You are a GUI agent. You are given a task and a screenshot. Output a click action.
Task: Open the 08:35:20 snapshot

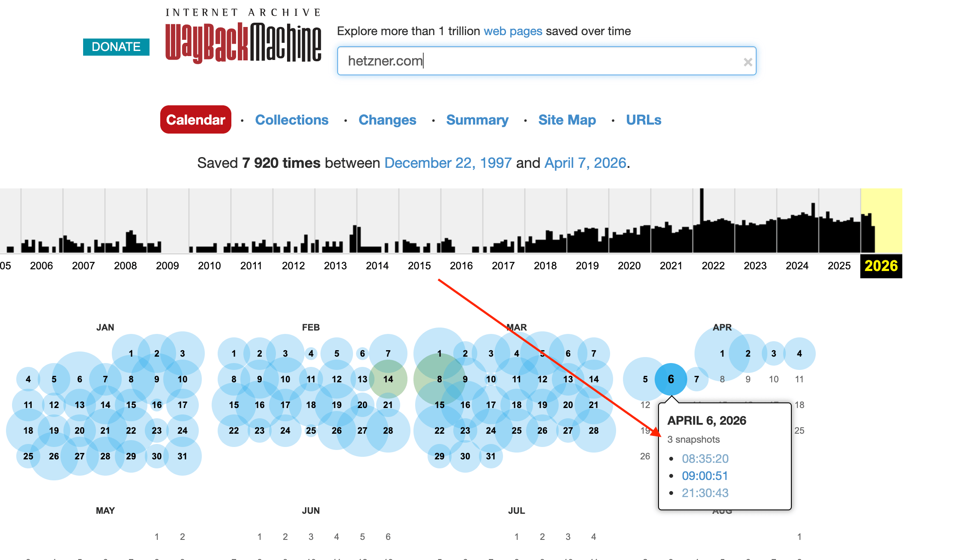705,459
